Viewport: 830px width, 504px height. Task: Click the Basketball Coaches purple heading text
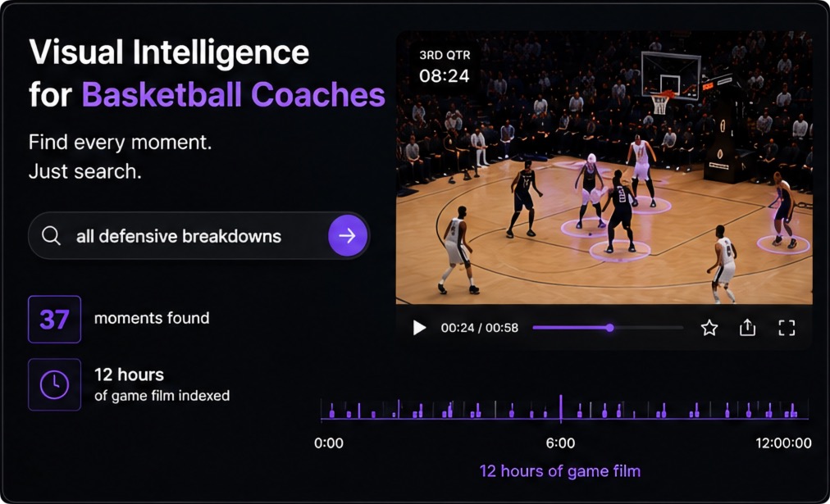(234, 95)
